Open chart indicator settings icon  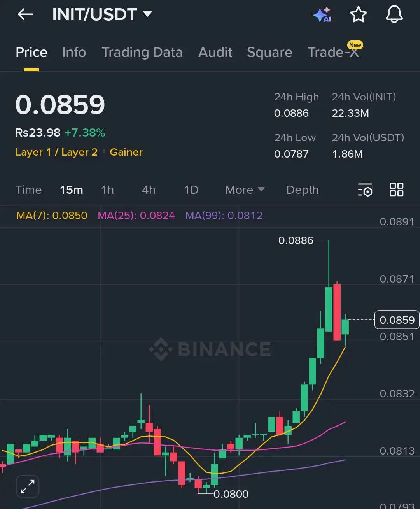pos(365,190)
